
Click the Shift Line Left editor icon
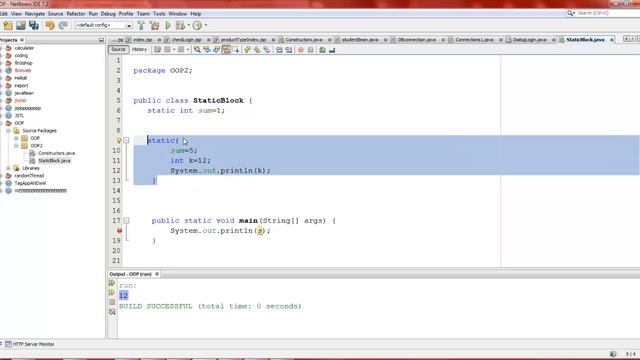[279, 50]
